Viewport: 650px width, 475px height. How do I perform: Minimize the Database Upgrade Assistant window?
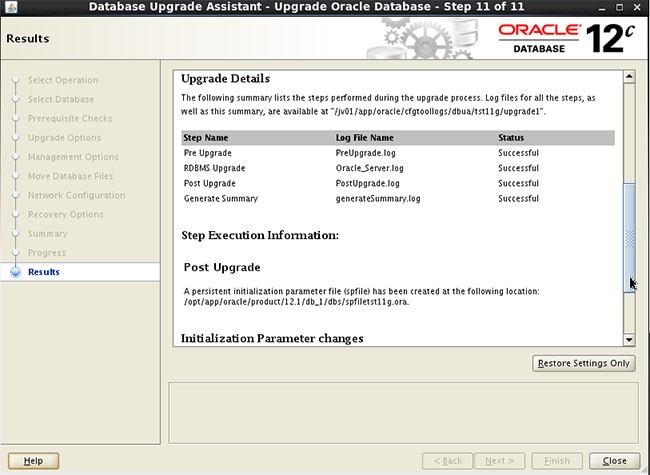pos(602,7)
